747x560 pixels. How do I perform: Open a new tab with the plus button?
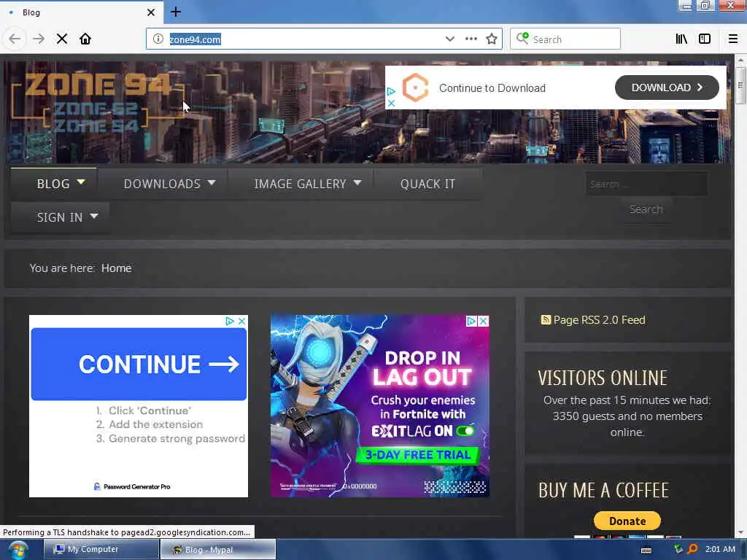176,12
